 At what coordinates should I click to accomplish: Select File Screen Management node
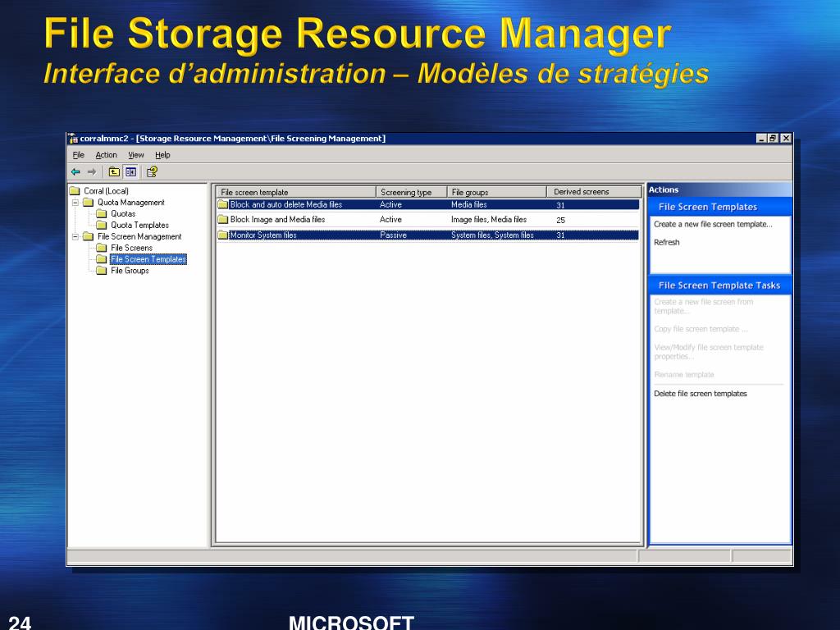139,236
